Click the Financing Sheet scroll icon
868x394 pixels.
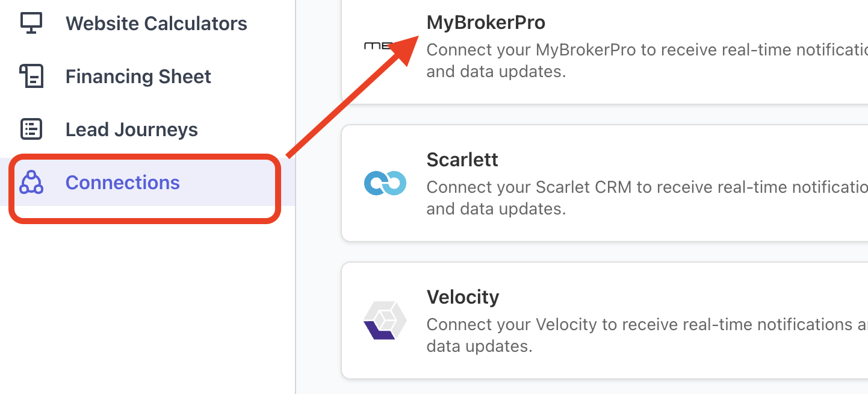(x=31, y=77)
